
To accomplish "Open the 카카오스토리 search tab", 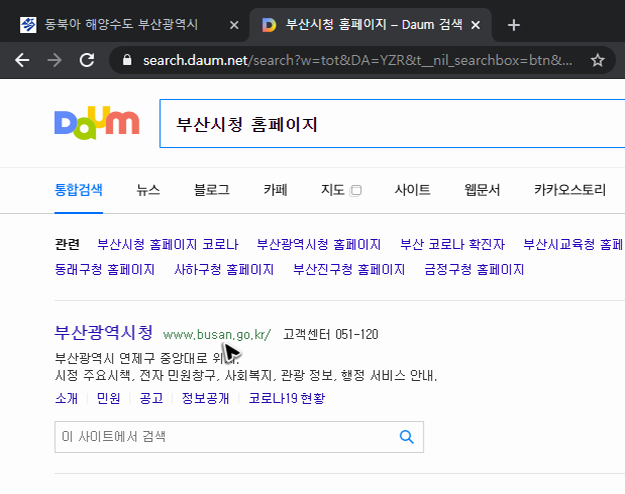I will coord(570,190).
